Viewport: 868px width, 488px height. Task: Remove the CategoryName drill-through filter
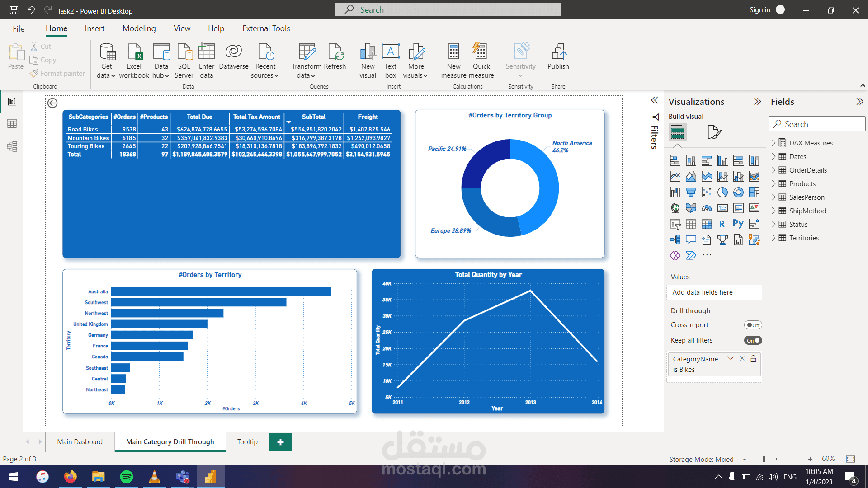[742, 358]
